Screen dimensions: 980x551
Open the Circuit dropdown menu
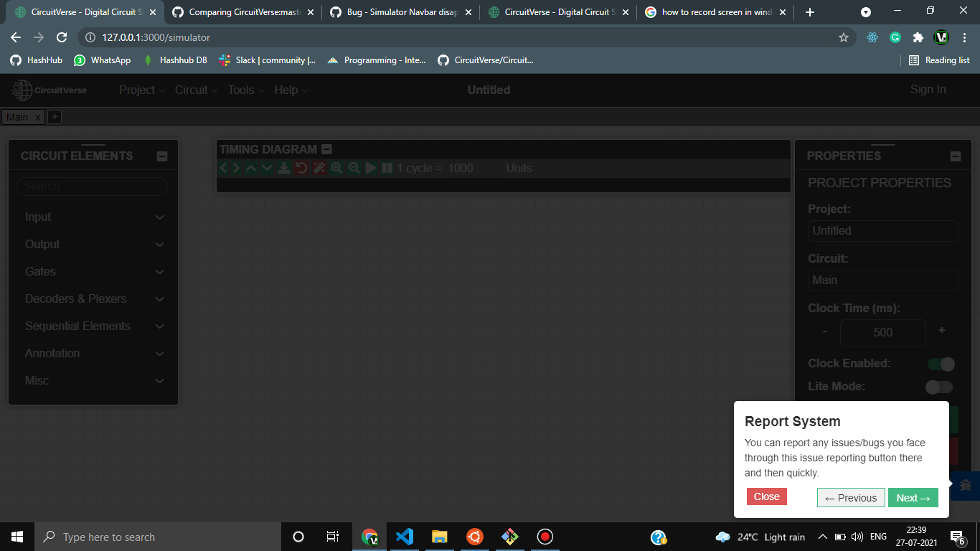(197, 90)
